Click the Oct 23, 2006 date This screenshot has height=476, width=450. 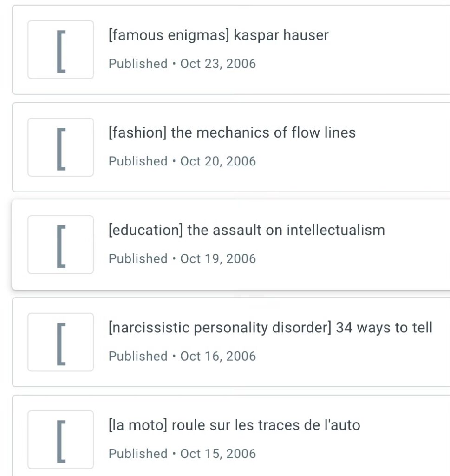click(x=218, y=64)
